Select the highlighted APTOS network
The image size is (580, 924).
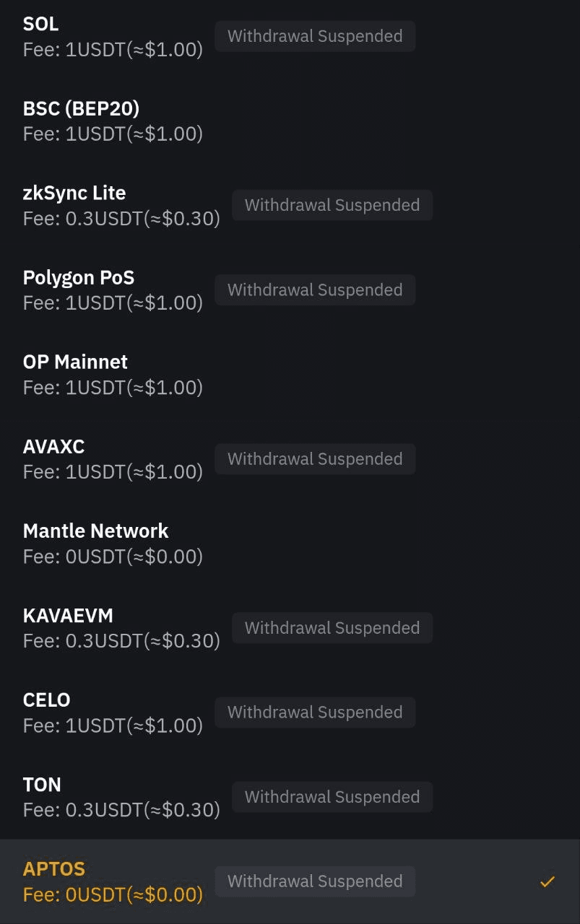click(x=290, y=881)
